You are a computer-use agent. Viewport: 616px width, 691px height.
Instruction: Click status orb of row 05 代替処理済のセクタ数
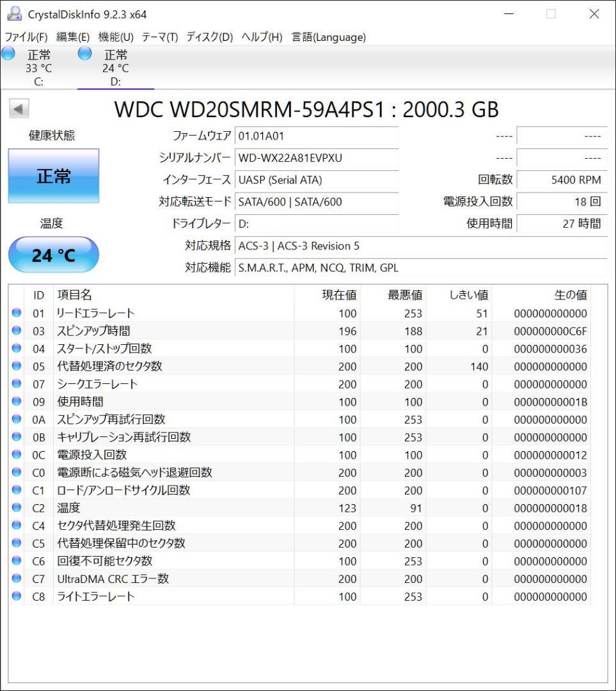[17, 365]
